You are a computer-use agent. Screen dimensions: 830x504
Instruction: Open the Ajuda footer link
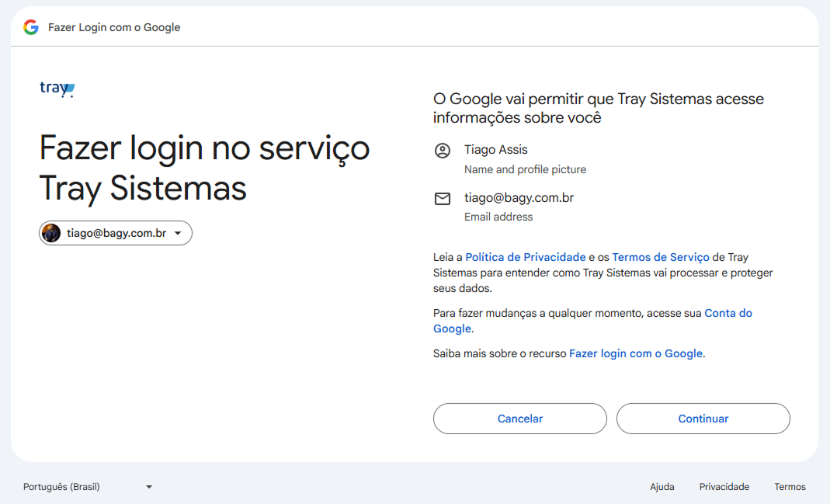[x=662, y=487]
